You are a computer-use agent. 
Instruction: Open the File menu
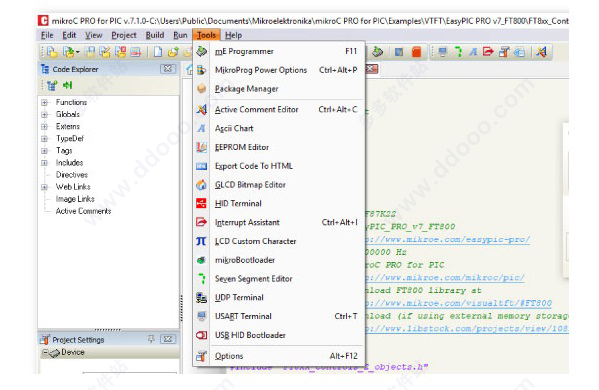(x=47, y=35)
